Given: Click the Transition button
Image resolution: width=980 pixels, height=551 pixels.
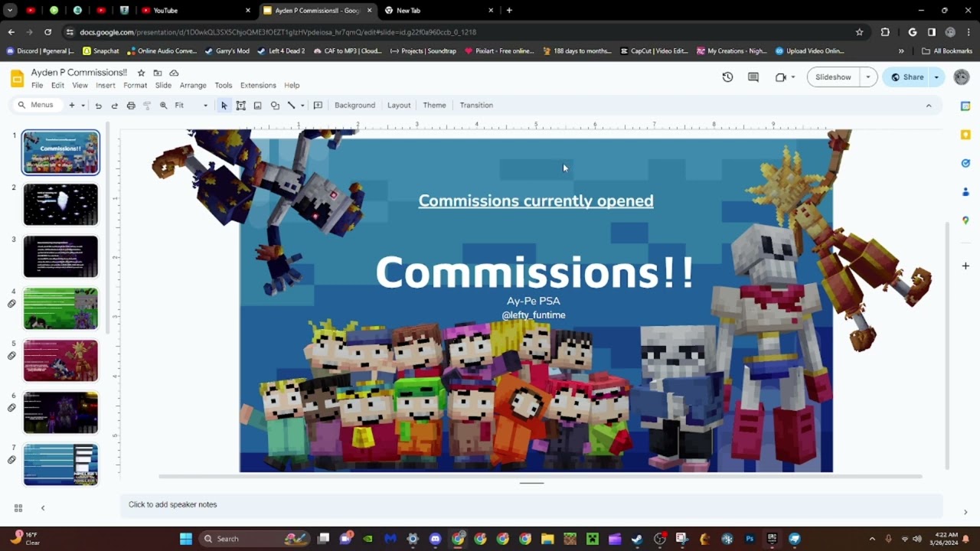Looking at the screenshot, I should [x=476, y=106].
